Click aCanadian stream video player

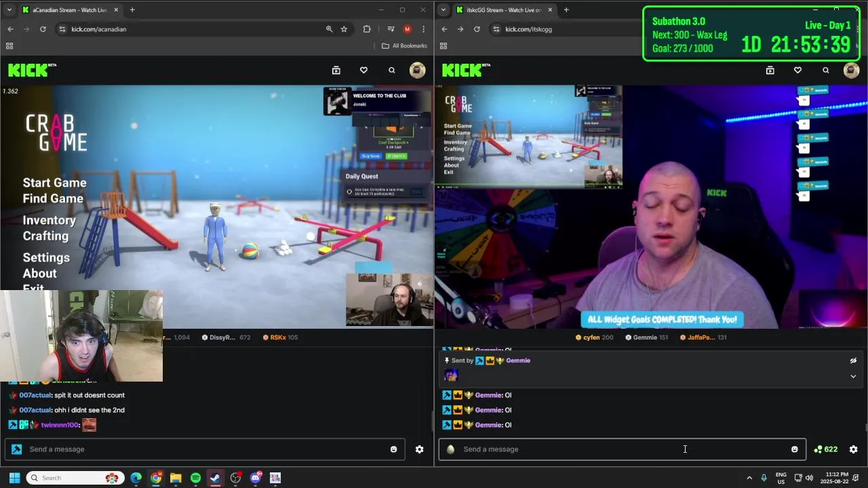[x=217, y=207]
